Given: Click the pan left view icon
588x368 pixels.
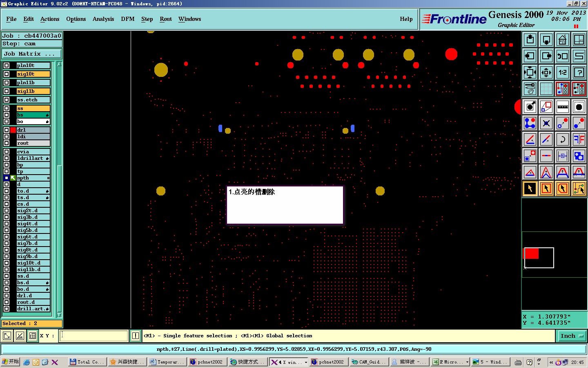Looking at the screenshot, I should tap(530, 56).
